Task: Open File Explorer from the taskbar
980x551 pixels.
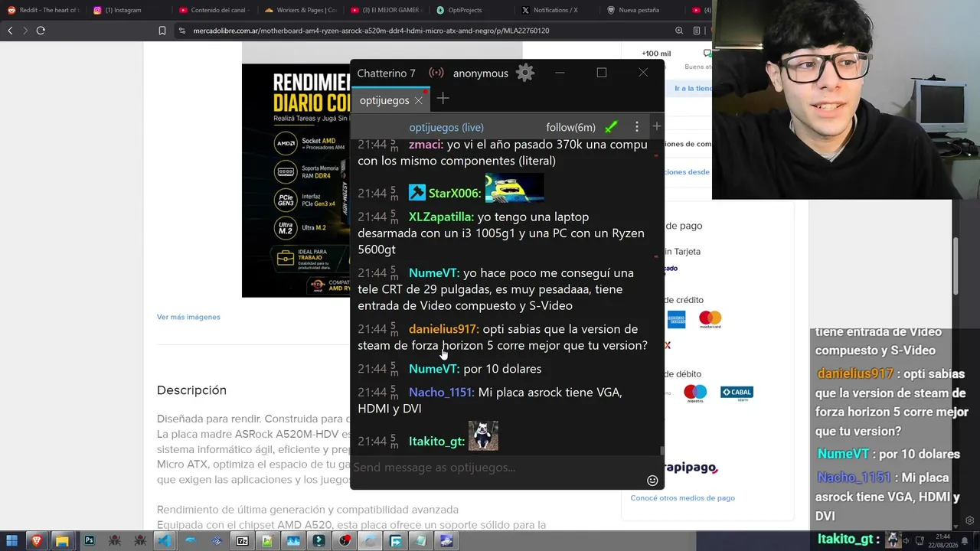Action: click(62, 541)
